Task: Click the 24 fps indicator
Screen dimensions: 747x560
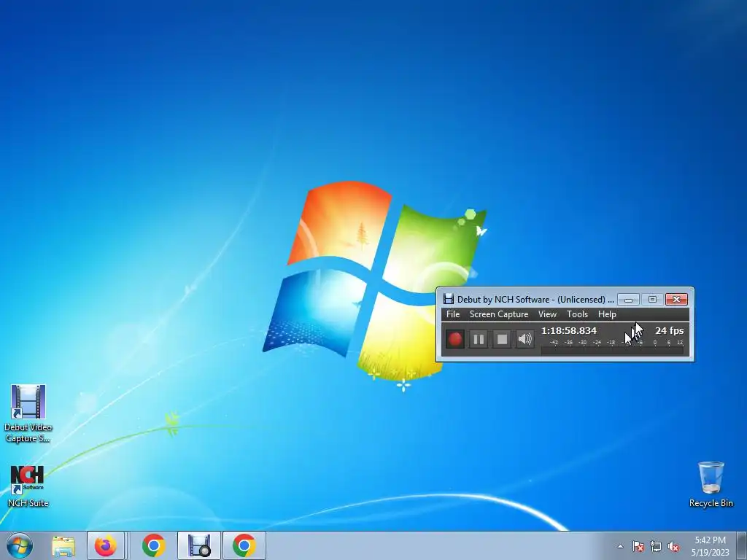Action: click(669, 330)
